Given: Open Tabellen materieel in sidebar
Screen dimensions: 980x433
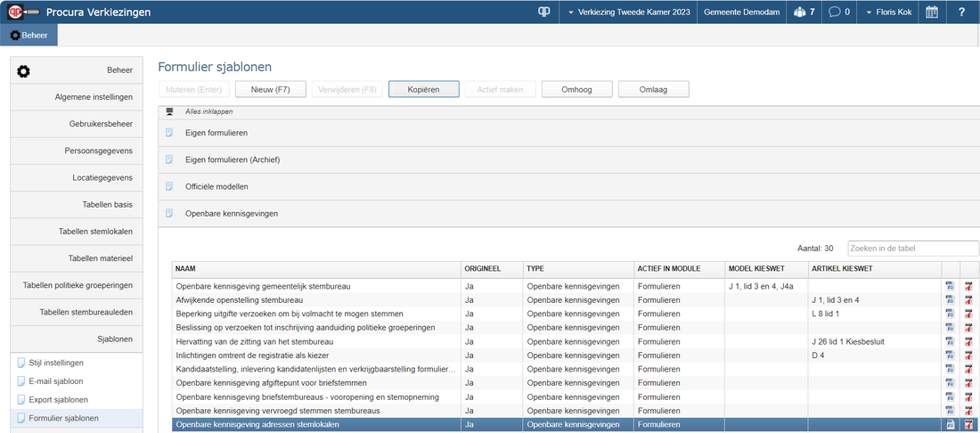Looking at the screenshot, I should coord(77,258).
